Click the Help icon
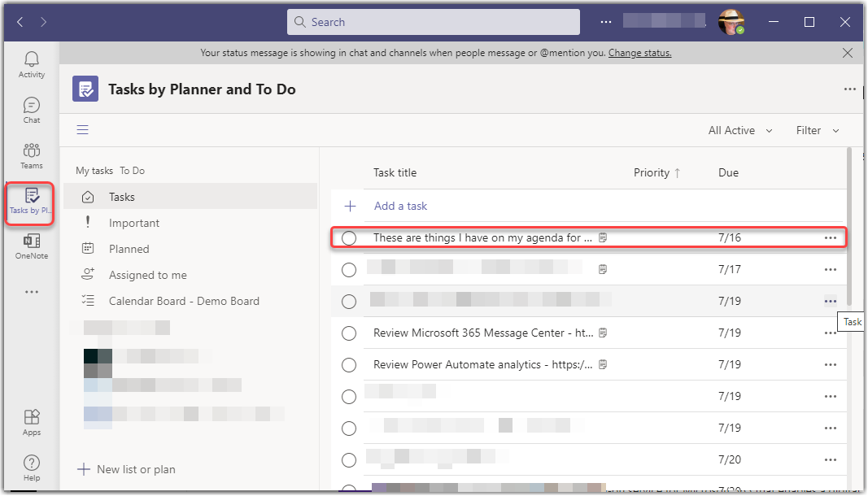This screenshot has height=496, width=868. [31, 463]
